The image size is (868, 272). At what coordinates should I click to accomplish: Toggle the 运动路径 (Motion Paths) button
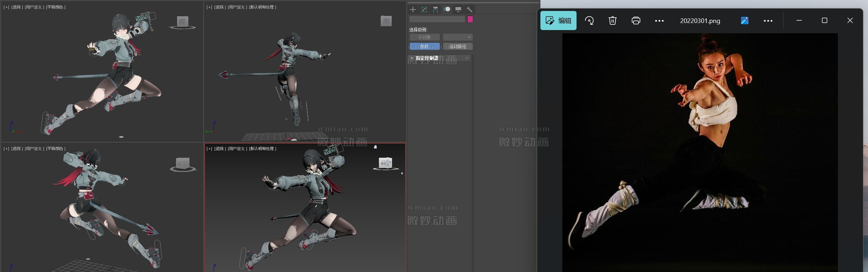pos(458,46)
